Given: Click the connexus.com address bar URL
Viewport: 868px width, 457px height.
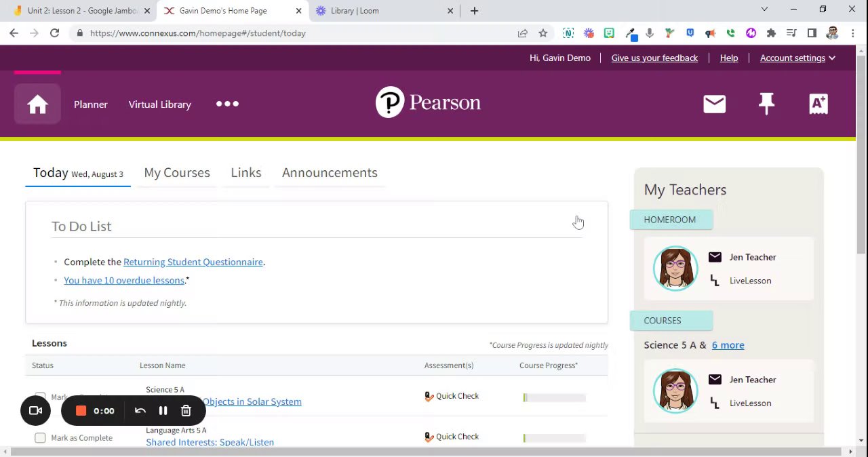Looking at the screenshot, I should tap(197, 33).
